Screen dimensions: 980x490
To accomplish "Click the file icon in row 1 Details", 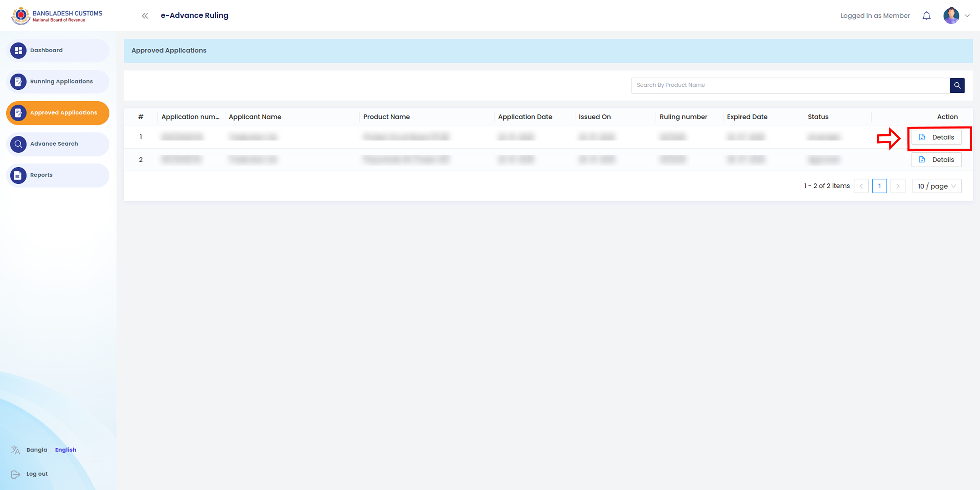I will coord(922,137).
